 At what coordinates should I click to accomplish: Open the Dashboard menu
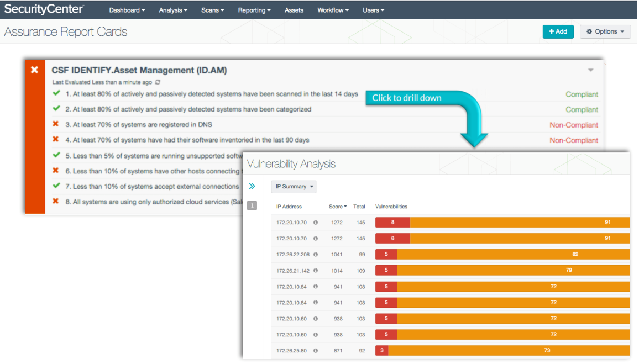click(127, 10)
